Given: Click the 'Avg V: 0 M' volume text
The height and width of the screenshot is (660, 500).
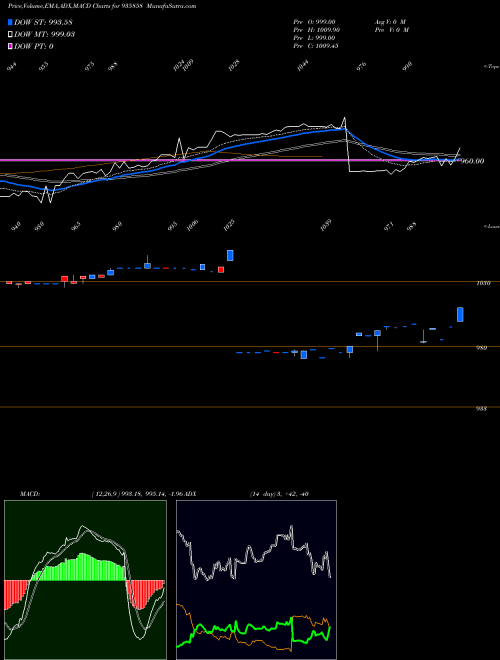Looking at the screenshot, I should (390, 22).
